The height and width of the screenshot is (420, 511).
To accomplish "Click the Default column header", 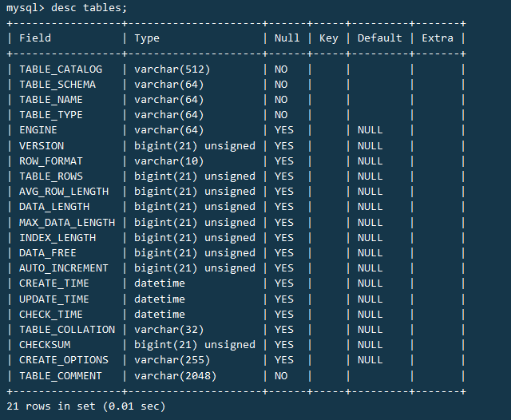I will [379, 38].
